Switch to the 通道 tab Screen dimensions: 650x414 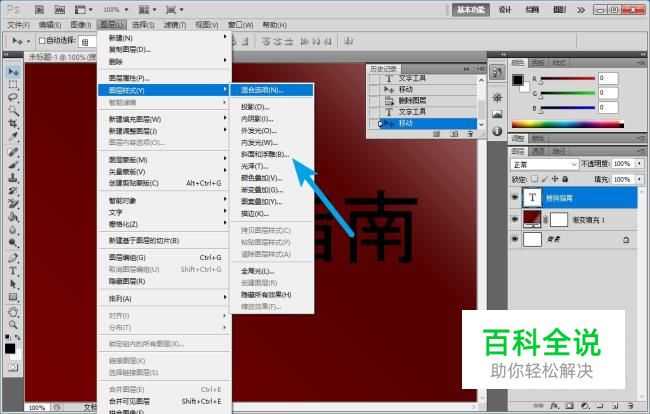pyautogui.click(x=538, y=151)
